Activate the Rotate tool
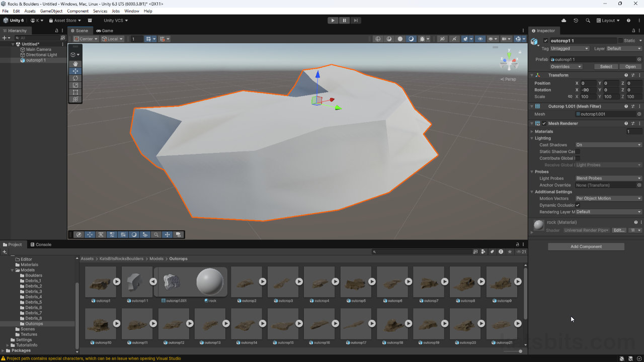The width and height of the screenshot is (644, 362). (x=75, y=78)
